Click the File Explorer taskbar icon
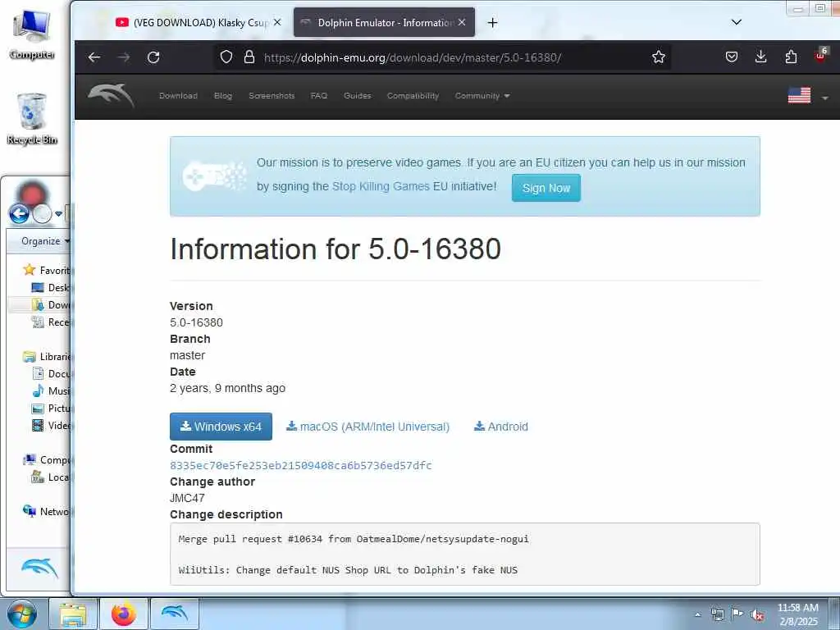Screen dimensions: 840x630 73,614
